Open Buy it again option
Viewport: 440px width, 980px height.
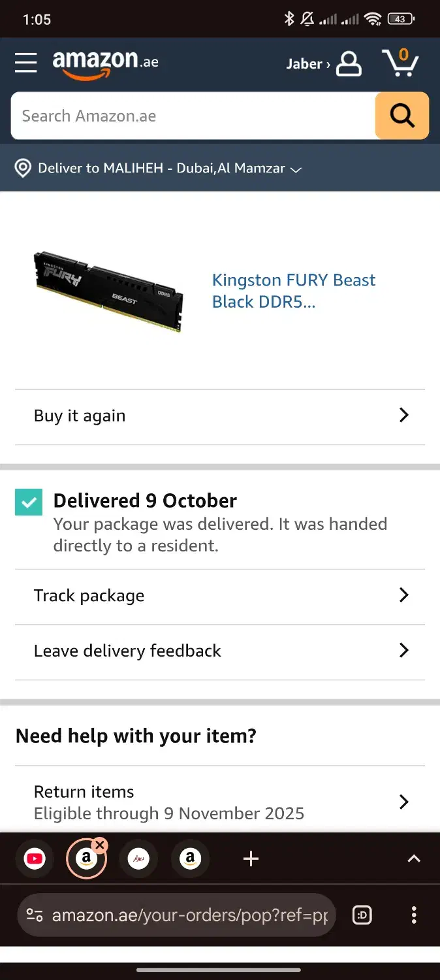220,416
